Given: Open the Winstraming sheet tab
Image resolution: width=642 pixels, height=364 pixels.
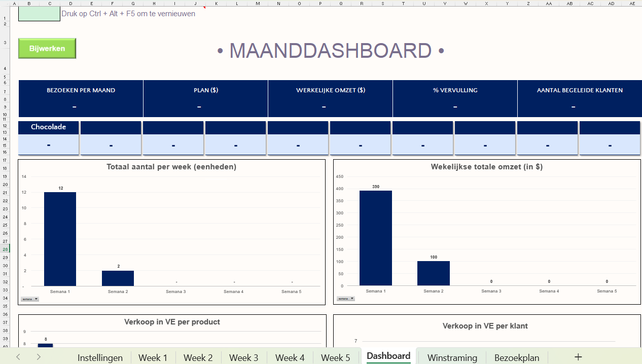Looking at the screenshot, I should [x=452, y=357].
